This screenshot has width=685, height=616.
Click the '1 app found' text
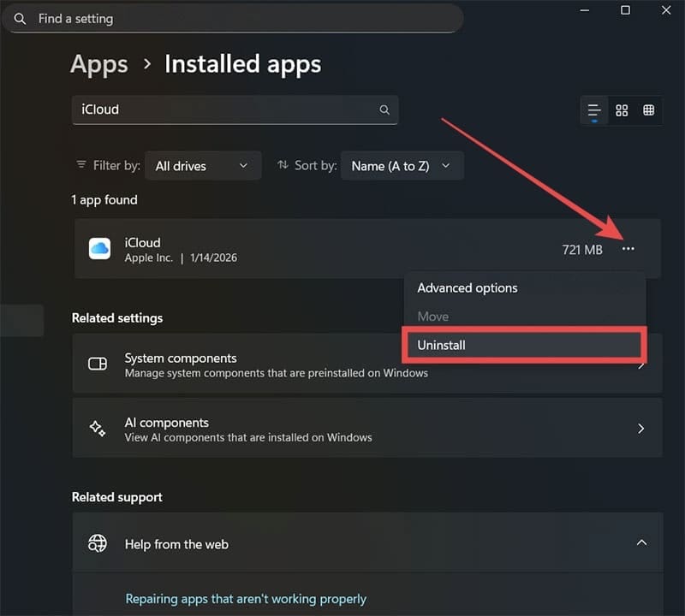point(104,200)
